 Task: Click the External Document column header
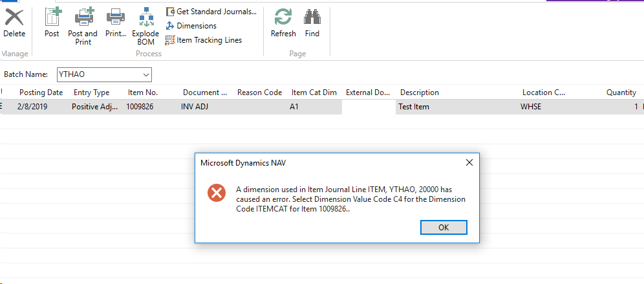pyautogui.click(x=368, y=93)
